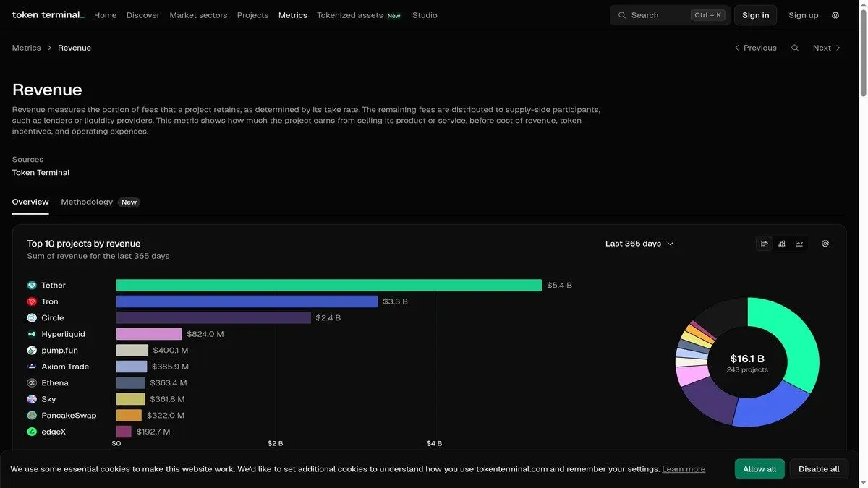Screen dimensions: 868x488
Task: Click the PancakeSwap project name
Action: tap(69, 416)
